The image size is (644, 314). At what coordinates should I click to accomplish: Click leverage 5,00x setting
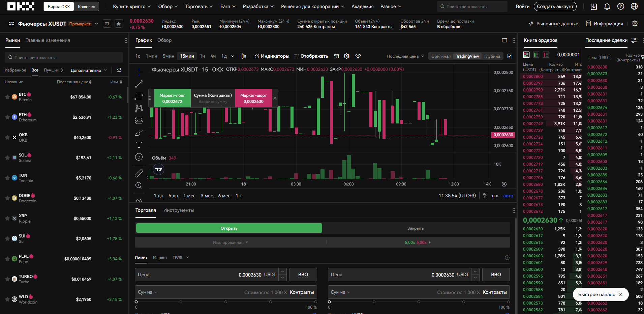click(x=418, y=242)
